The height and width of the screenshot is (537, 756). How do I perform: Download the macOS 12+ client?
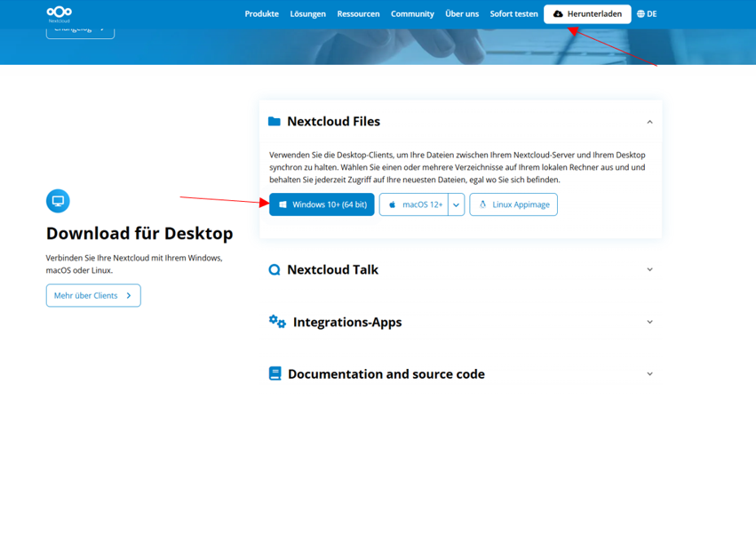coord(414,204)
